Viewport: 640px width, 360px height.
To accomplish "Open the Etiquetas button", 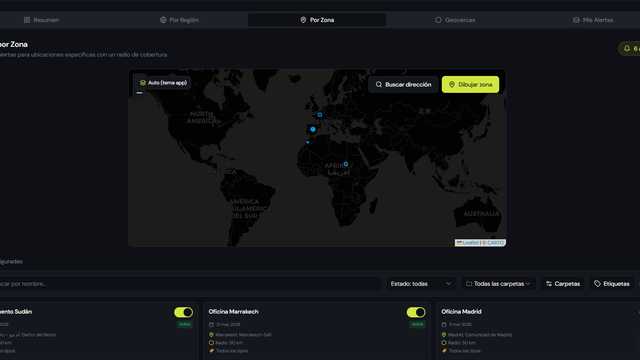I will (x=611, y=284).
